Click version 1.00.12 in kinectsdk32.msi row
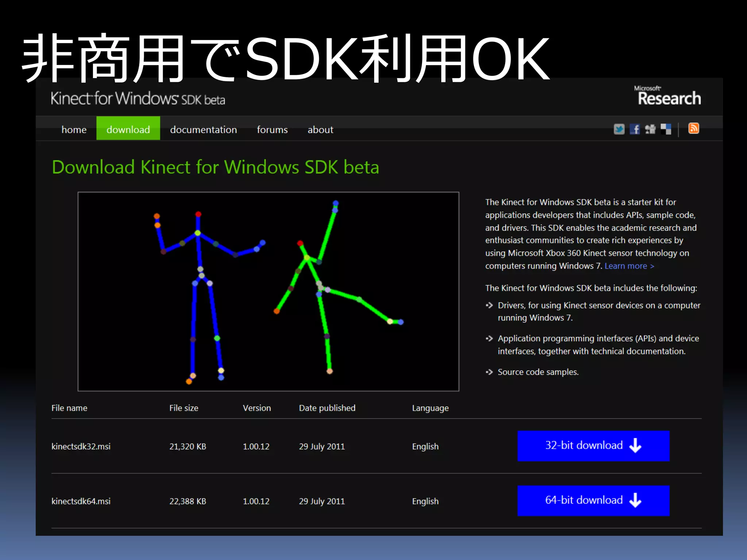Image resolution: width=747 pixels, height=560 pixels. (256, 447)
